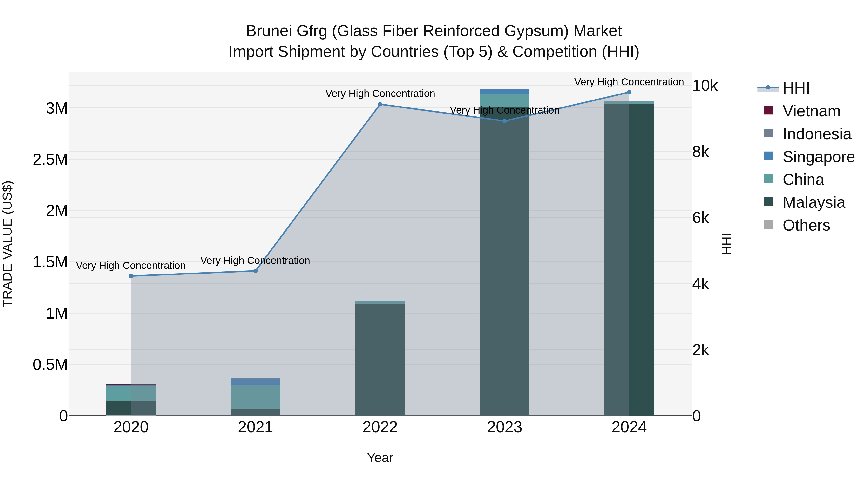868x488 pixels.
Task: Select the 2024 HHI data point
Action: tap(629, 92)
